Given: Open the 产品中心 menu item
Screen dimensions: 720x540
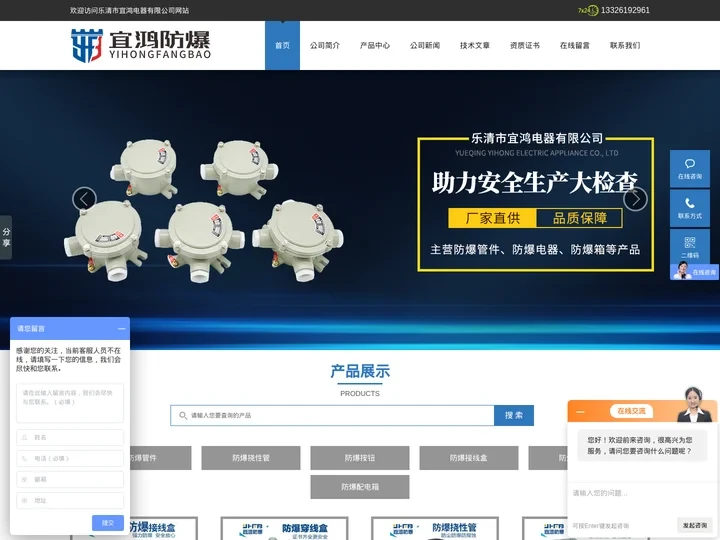Looking at the screenshot, I should tap(375, 45).
